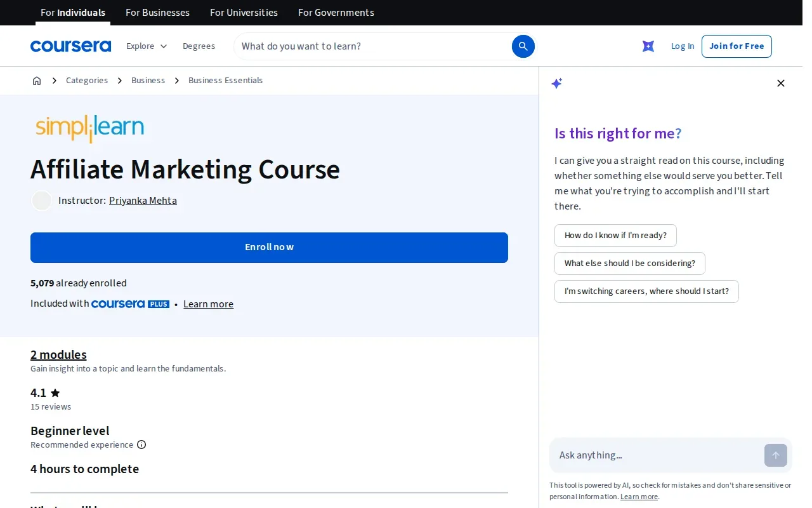Click the '15 reviews' text
Viewport: 812px width, 508px height.
(x=51, y=407)
